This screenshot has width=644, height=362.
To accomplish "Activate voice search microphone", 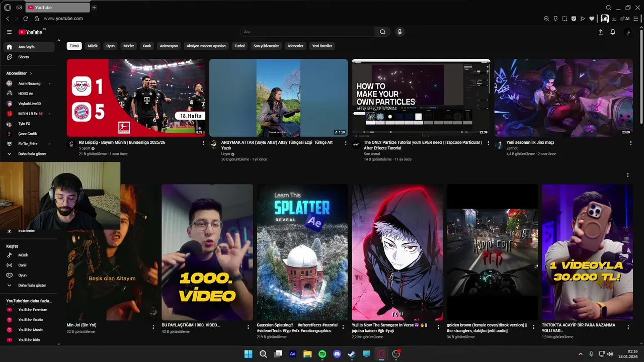I will click(x=399, y=32).
